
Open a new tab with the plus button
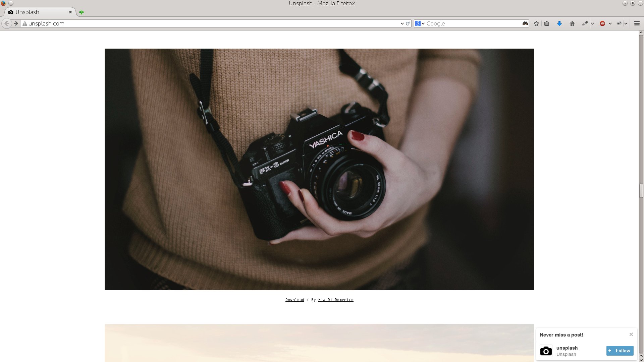coord(81,12)
